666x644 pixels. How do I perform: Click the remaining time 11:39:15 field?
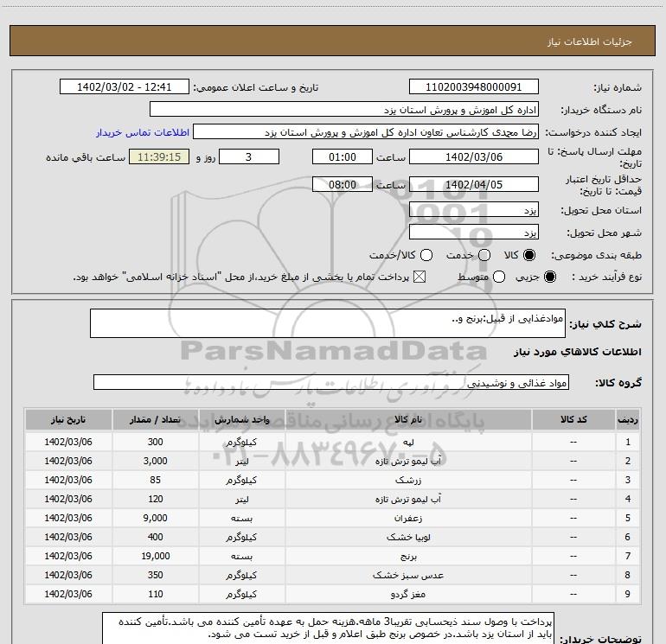pyautogui.click(x=159, y=156)
